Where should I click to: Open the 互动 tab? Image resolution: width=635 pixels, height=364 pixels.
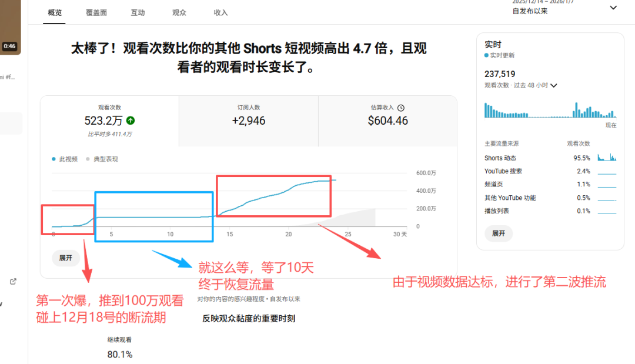[138, 13]
